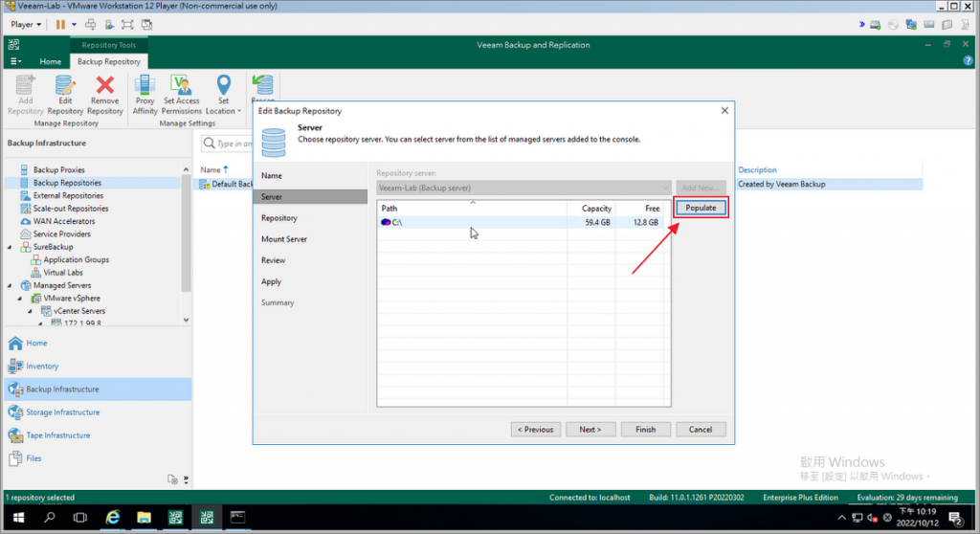Open the taskbar notification center icon

click(x=956, y=518)
